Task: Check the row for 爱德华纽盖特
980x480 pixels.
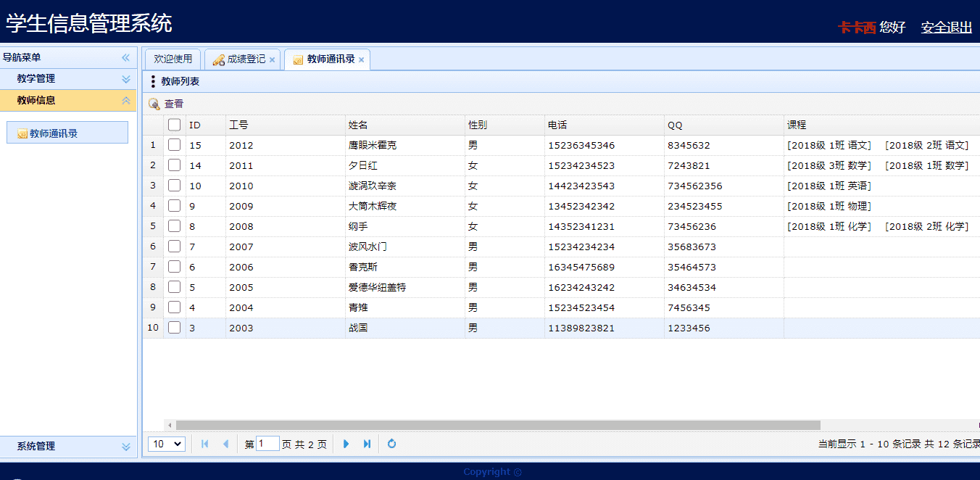Action: tap(174, 287)
